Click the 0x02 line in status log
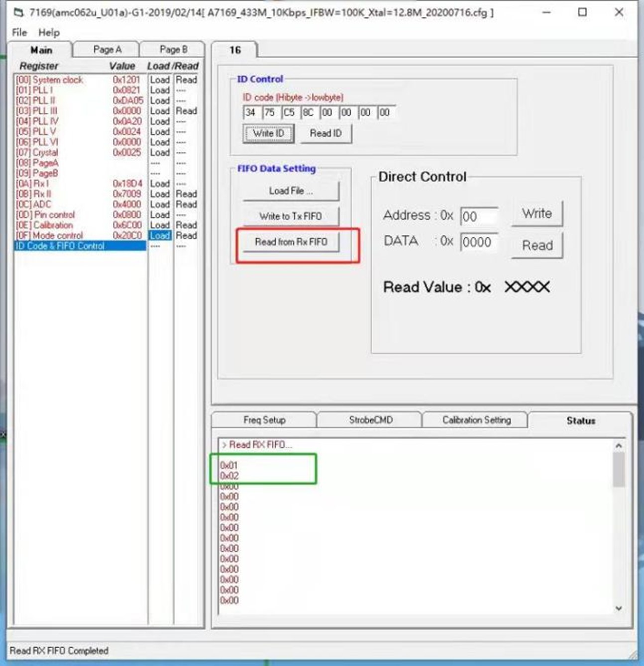 click(x=229, y=476)
